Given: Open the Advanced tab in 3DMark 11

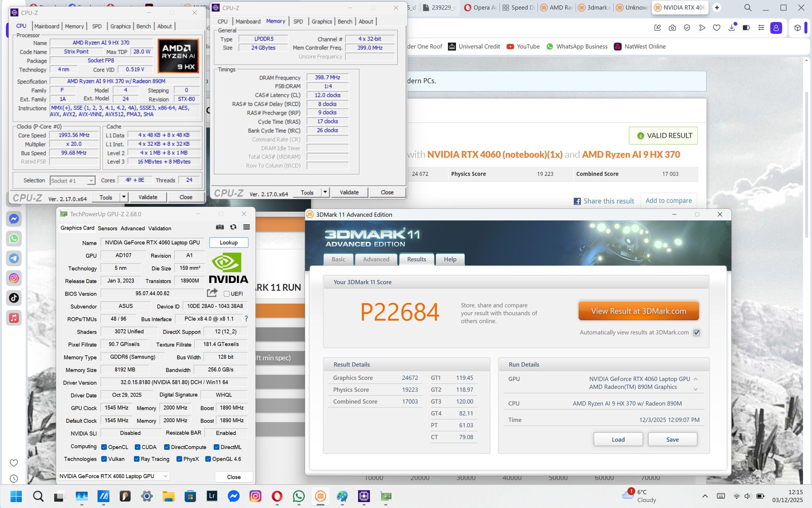Looking at the screenshot, I should pos(376,259).
